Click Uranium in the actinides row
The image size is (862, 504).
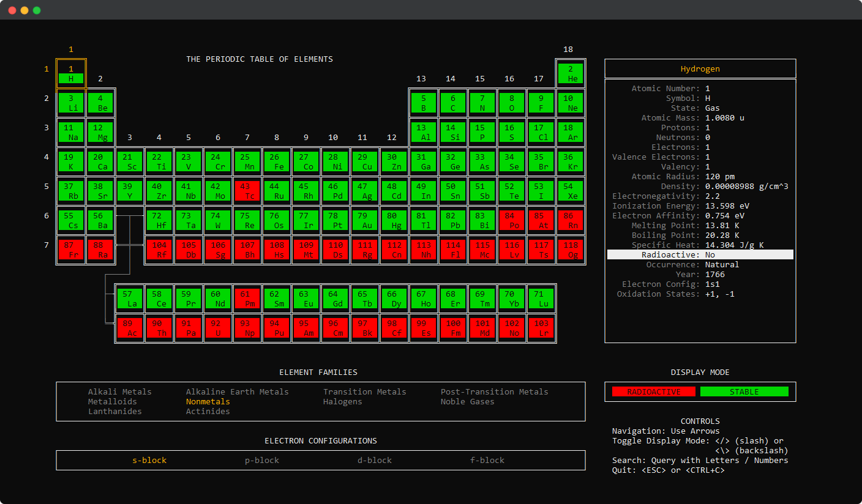click(218, 328)
